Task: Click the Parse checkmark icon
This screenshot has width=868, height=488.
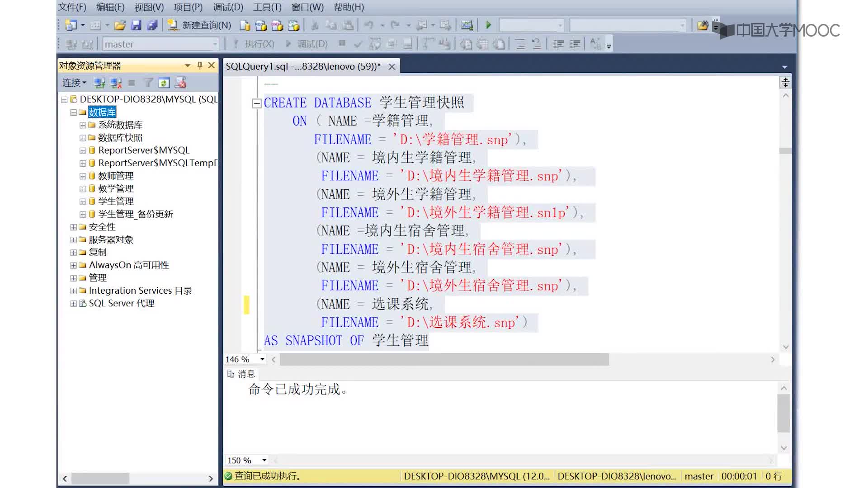Action: click(359, 44)
